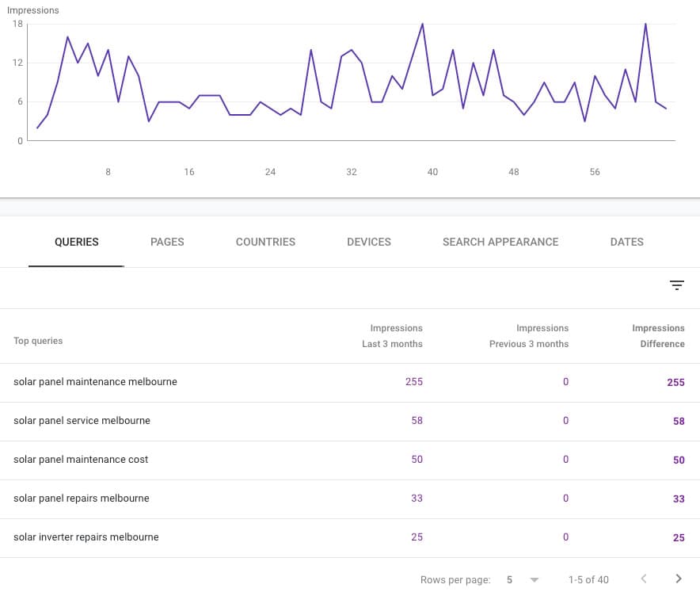This screenshot has height=592, width=700.
Task: Click bold 58 in the Difference column
Action: pyautogui.click(x=679, y=422)
